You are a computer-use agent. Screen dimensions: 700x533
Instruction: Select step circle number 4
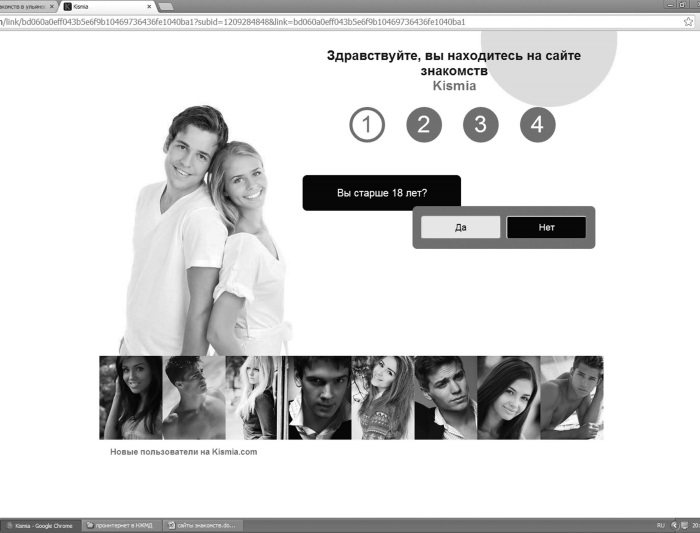tap(537, 125)
